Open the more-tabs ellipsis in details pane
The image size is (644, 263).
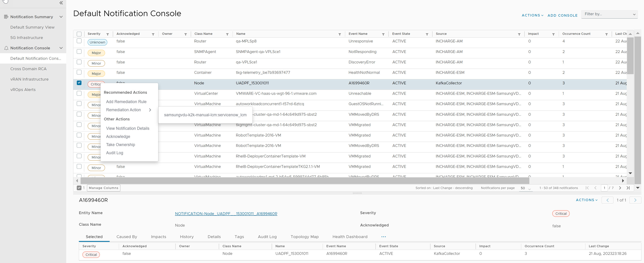point(383,237)
